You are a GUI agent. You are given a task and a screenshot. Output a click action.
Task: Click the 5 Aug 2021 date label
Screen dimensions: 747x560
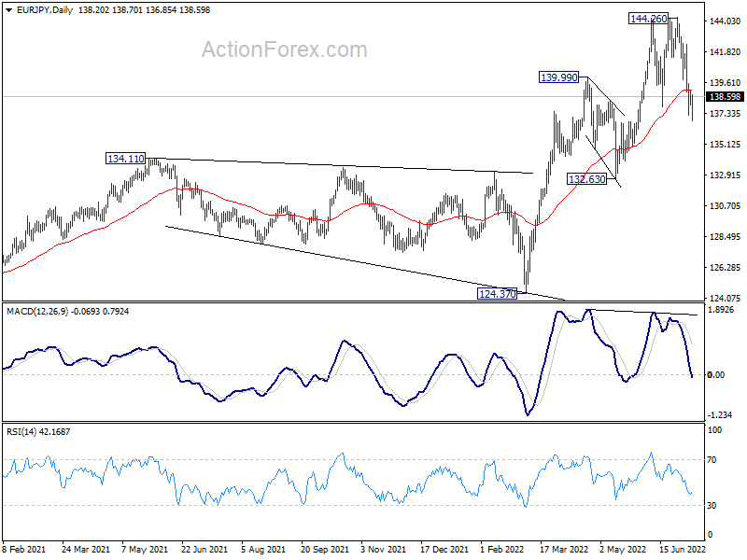tap(263, 549)
